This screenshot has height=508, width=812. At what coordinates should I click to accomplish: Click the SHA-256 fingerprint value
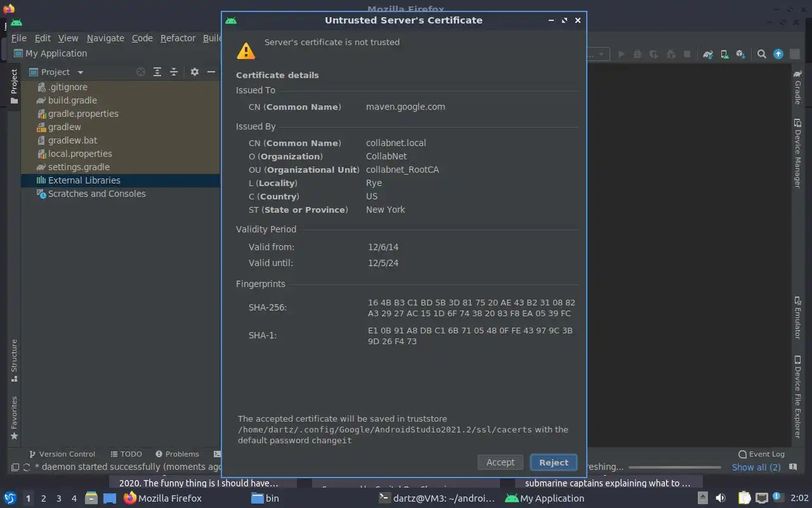click(x=471, y=308)
